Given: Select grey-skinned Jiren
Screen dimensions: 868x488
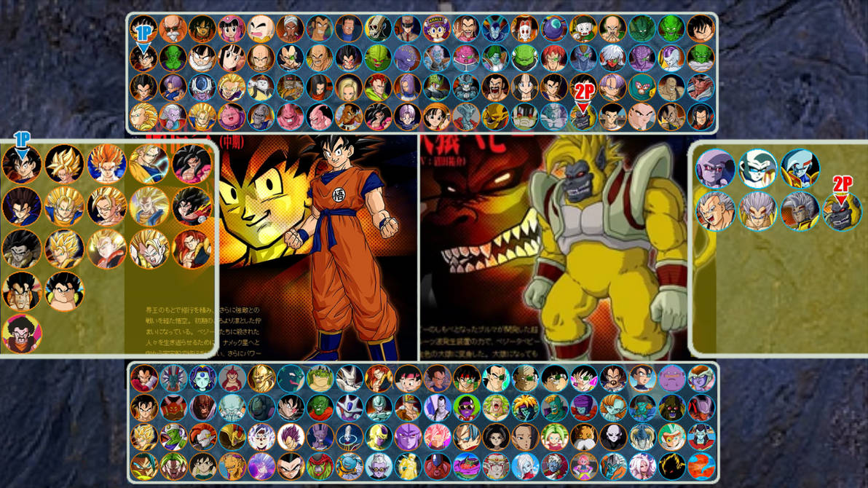Looking at the screenshot, I should [x=613, y=437].
